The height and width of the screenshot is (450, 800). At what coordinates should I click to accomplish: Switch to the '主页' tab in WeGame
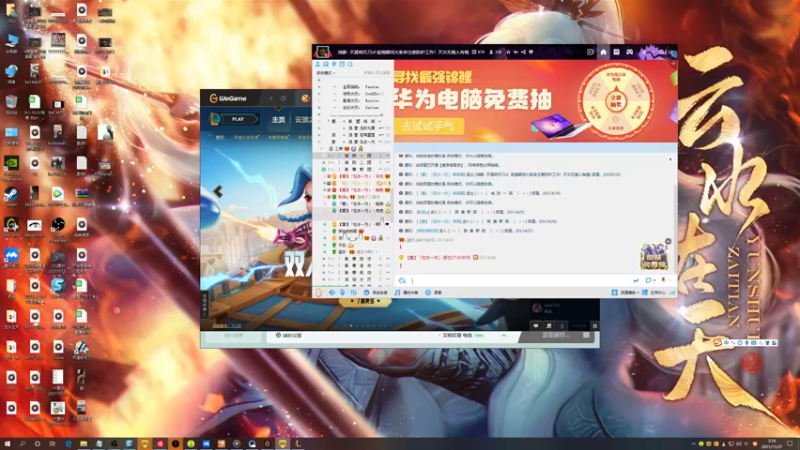278,119
